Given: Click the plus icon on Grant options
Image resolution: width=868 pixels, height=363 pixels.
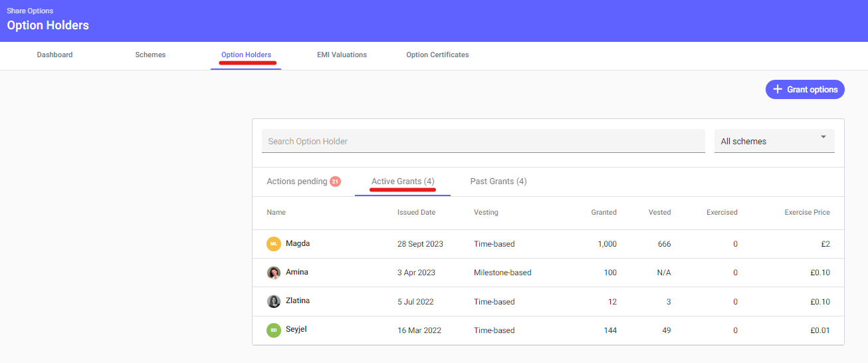Looking at the screenshot, I should pyautogui.click(x=778, y=89).
